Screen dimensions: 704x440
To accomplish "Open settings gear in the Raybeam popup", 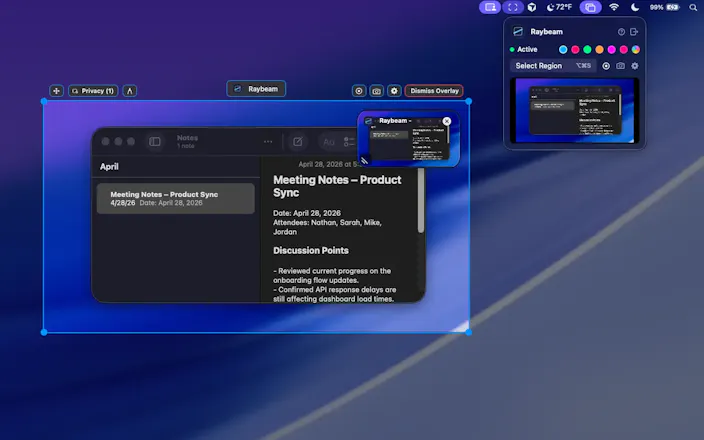I will (x=635, y=66).
